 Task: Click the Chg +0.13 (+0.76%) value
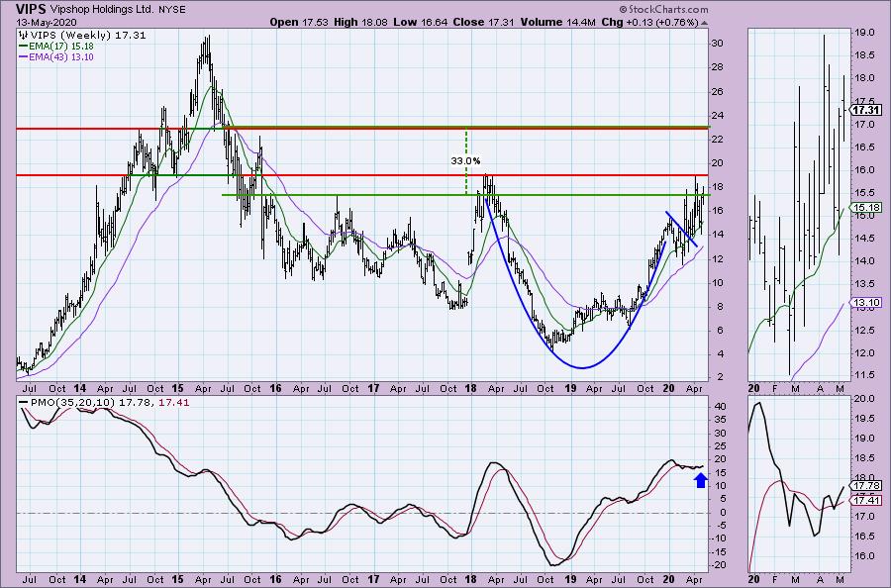pos(649,22)
